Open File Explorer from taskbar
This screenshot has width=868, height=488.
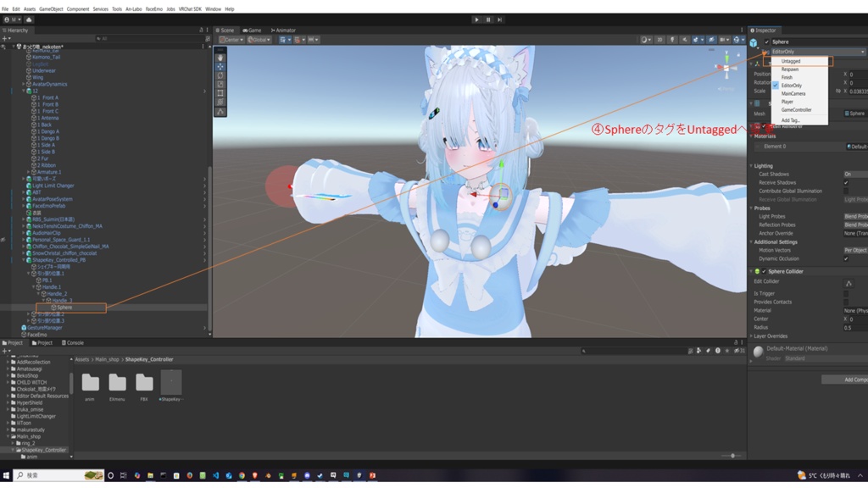(150, 475)
